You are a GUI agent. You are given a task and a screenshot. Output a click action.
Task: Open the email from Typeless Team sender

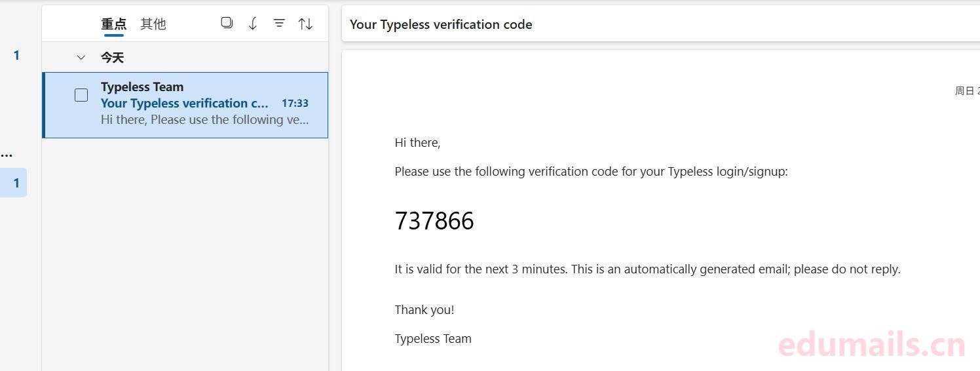point(142,87)
